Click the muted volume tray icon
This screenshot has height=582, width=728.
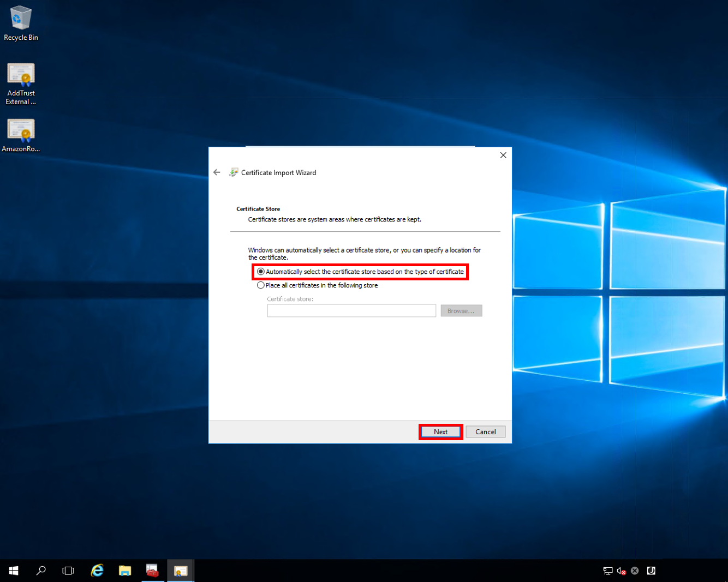click(x=621, y=571)
